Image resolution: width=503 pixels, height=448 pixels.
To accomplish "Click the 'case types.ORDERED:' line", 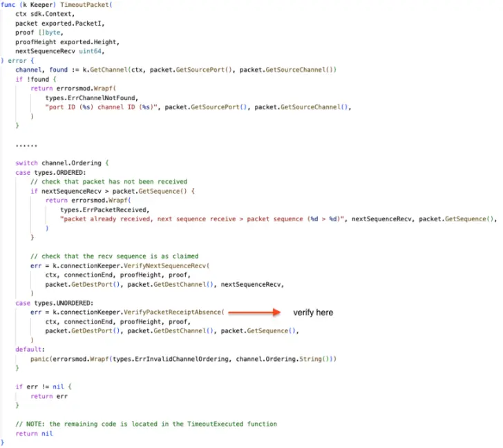I will [x=50, y=173].
